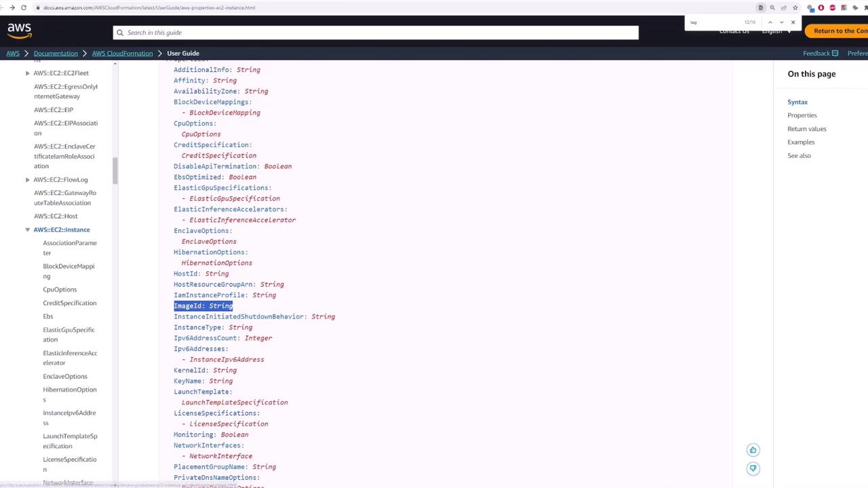
Task: Open AWS::EC2::EnclaveCertificateIamRoleAssociation in sidebar
Action: click(64, 156)
